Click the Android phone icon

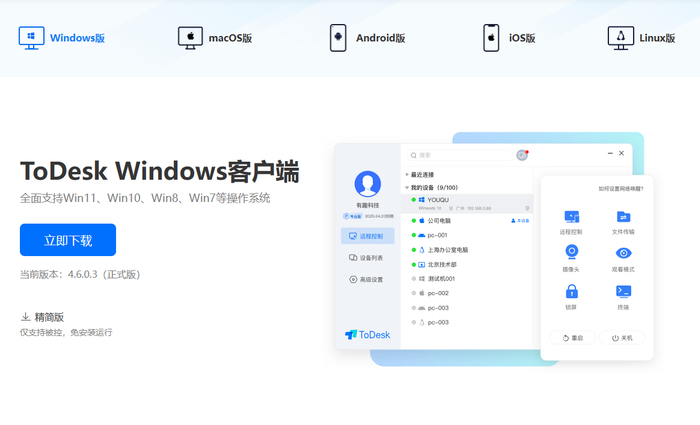pos(338,38)
